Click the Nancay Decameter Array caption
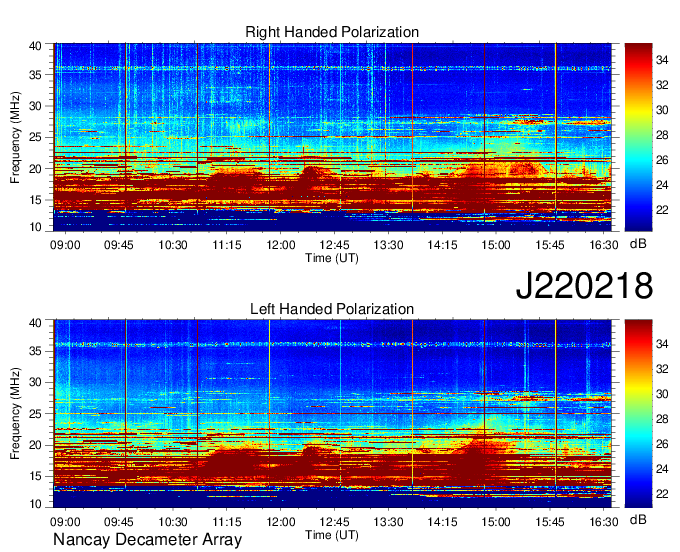 [147, 539]
